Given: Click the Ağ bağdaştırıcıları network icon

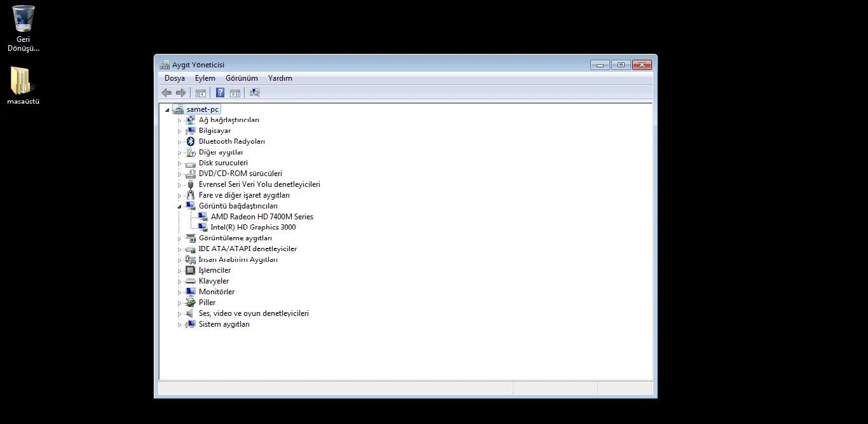Looking at the screenshot, I should [190, 120].
